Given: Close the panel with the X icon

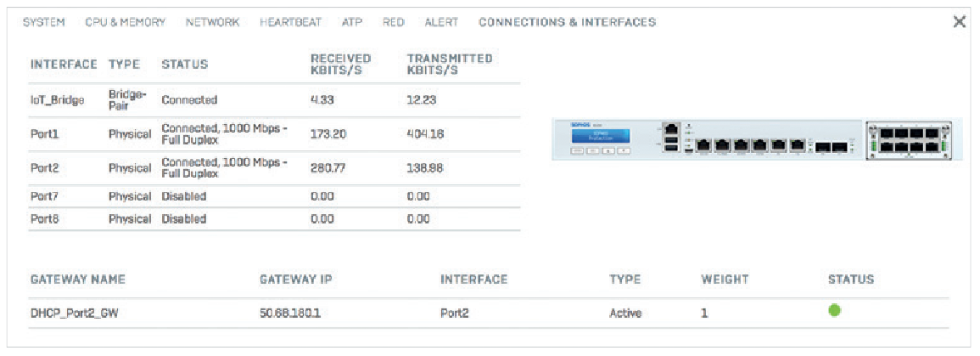Looking at the screenshot, I should point(960,22).
